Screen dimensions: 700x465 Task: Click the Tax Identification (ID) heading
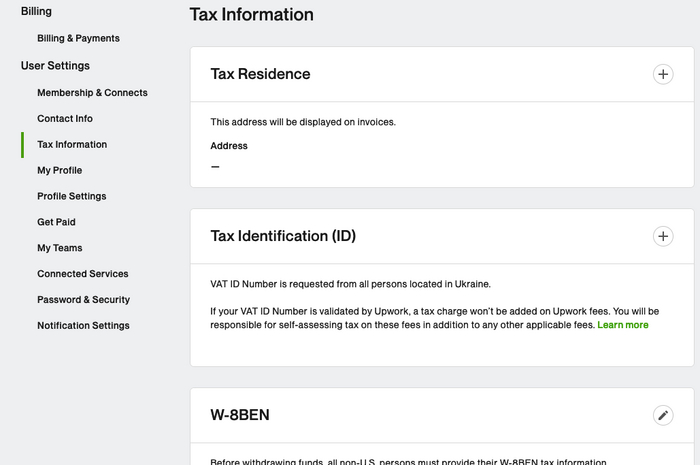point(283,236)
